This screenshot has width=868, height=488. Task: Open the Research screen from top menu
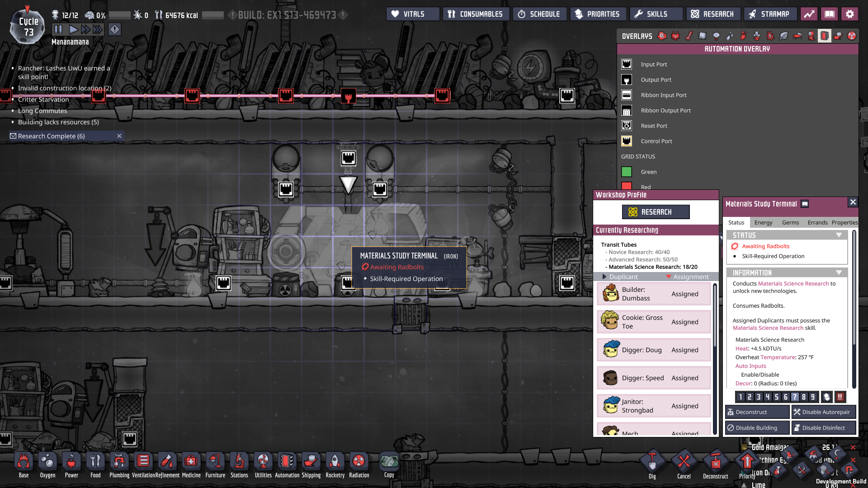[x=713, y=14]
